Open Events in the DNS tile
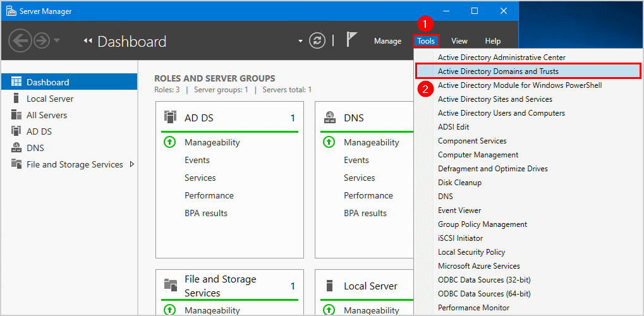644x316 pixels. click(x=356, y=161)
